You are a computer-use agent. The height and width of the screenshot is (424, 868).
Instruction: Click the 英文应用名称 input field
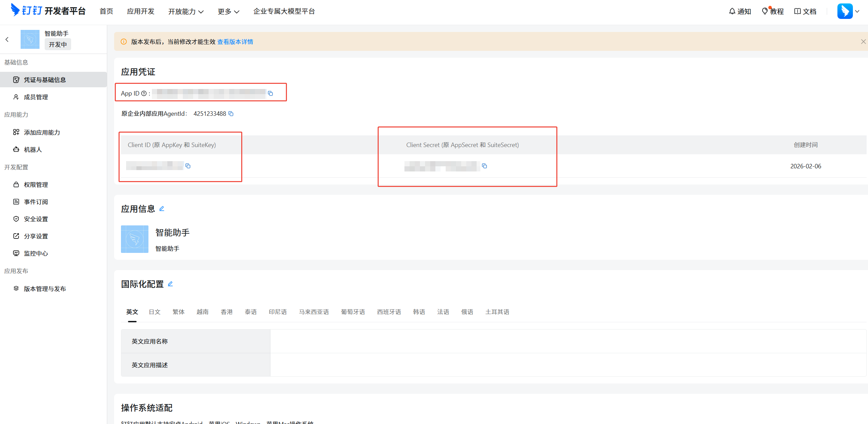(x=568, y=341)
